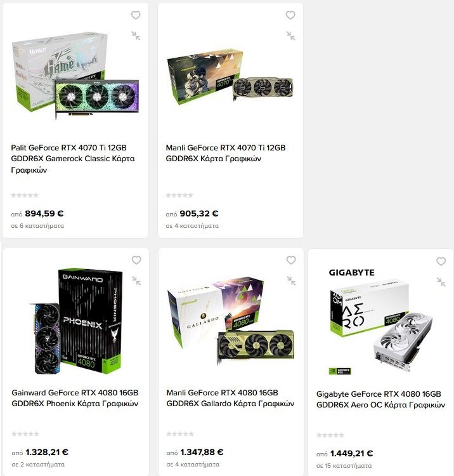Open Manli RTX 4080 Gallardo product title

230,398
